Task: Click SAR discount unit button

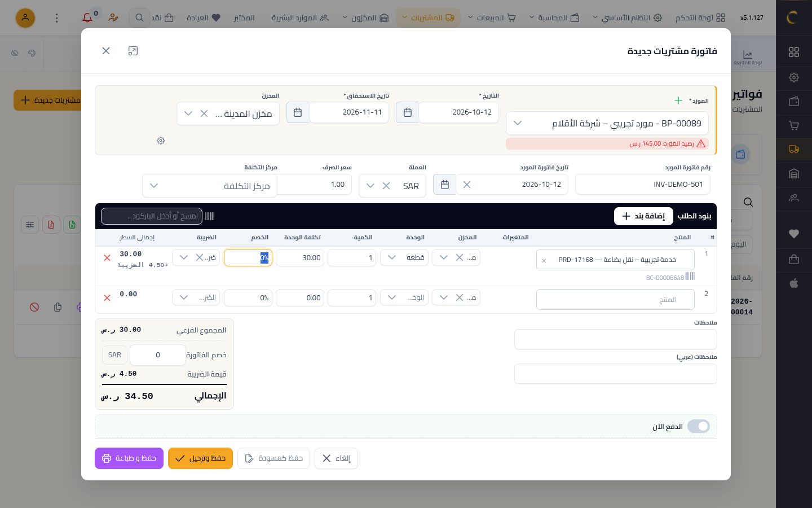Action: (x=115, y=355)
